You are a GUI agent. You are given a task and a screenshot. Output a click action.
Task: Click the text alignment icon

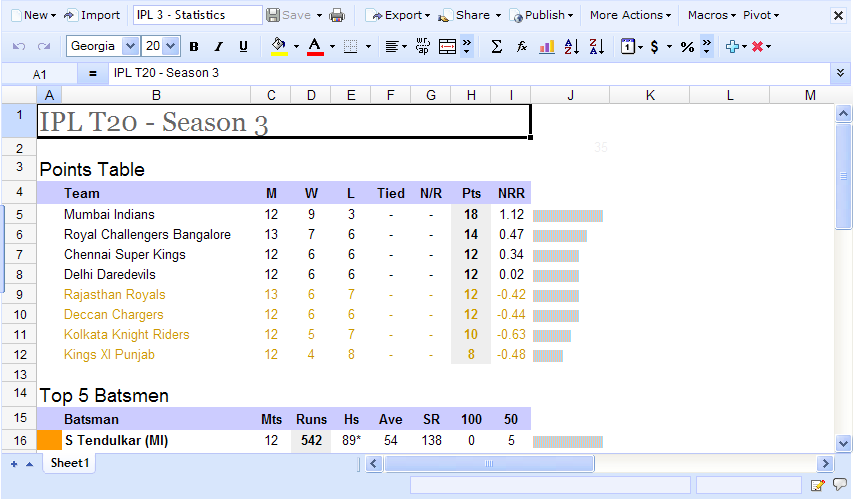tap(392, 47)
